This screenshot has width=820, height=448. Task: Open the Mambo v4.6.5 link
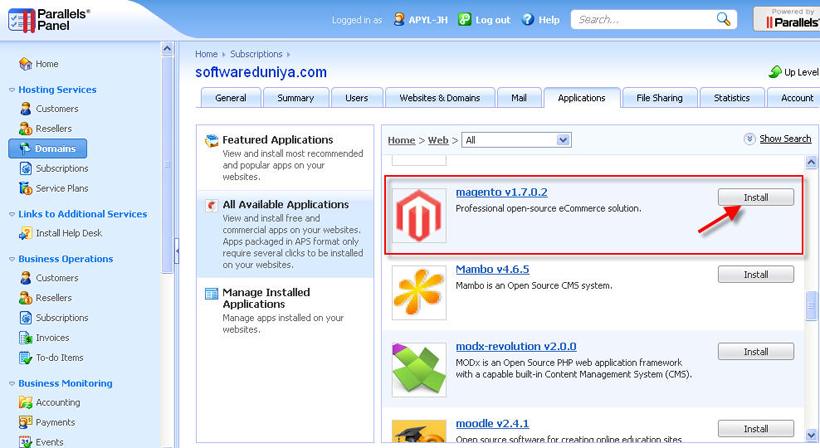492,269
